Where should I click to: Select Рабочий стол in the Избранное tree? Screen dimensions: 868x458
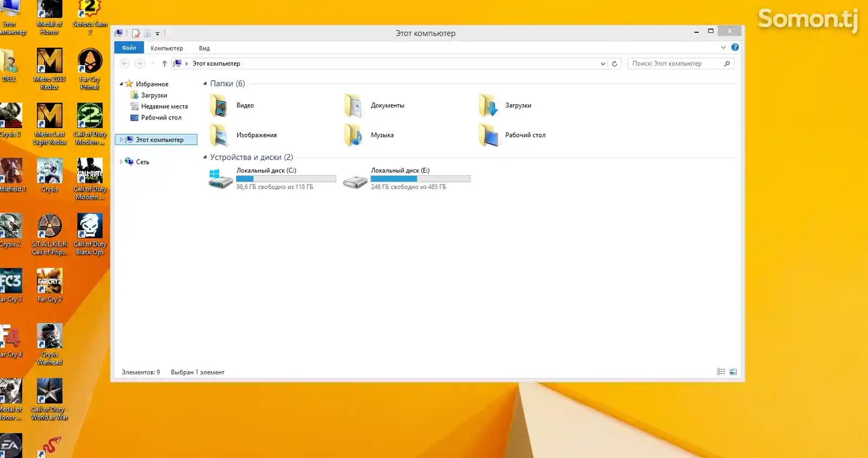click(161, 117)
